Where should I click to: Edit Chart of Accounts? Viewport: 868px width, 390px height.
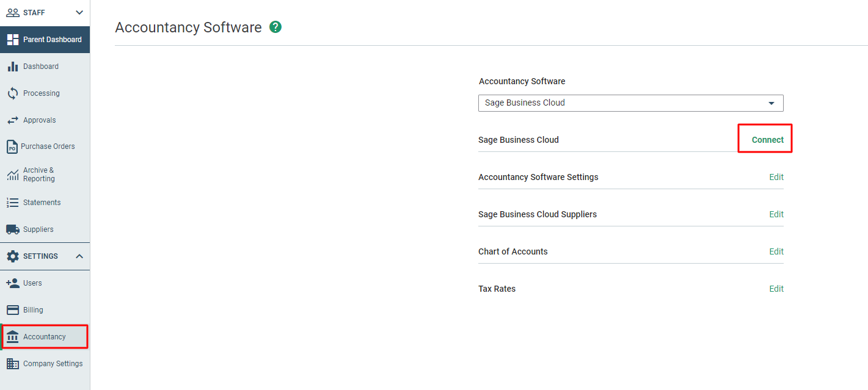776,251
